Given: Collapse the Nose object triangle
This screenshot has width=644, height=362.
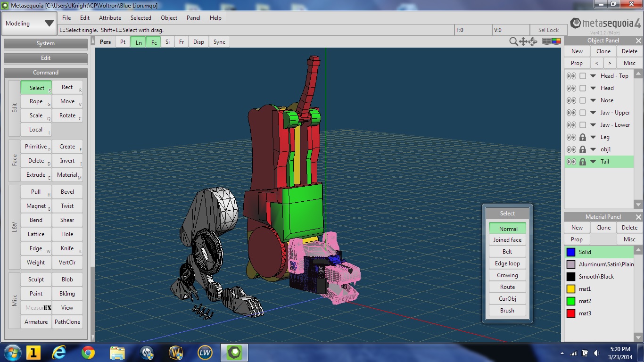Looking at the screenshot, I should coord(593,100).
